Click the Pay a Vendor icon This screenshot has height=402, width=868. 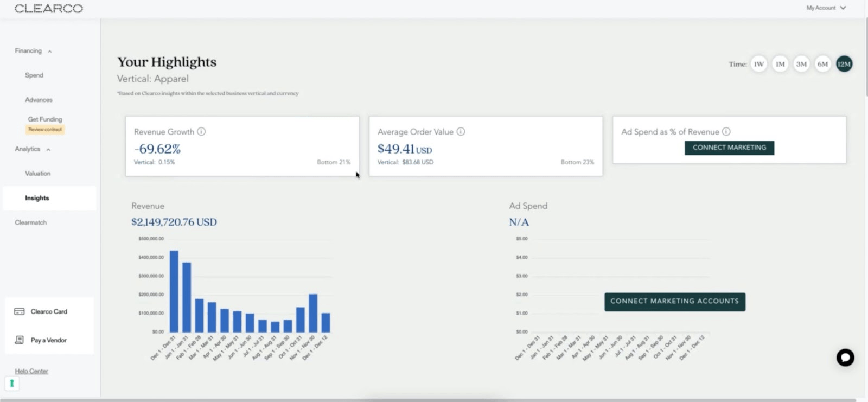coord(20,340)
